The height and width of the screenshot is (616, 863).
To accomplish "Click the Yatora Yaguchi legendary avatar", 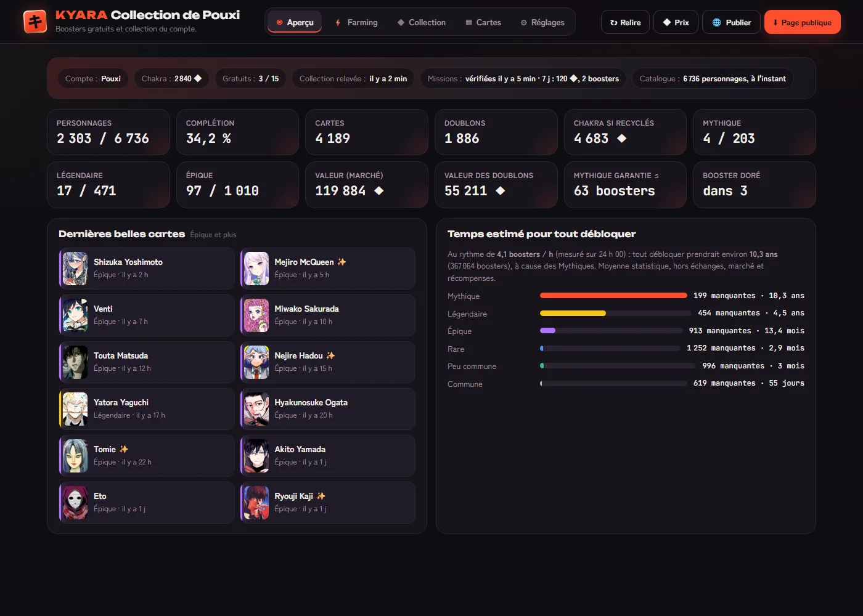I will pos(75,409).
